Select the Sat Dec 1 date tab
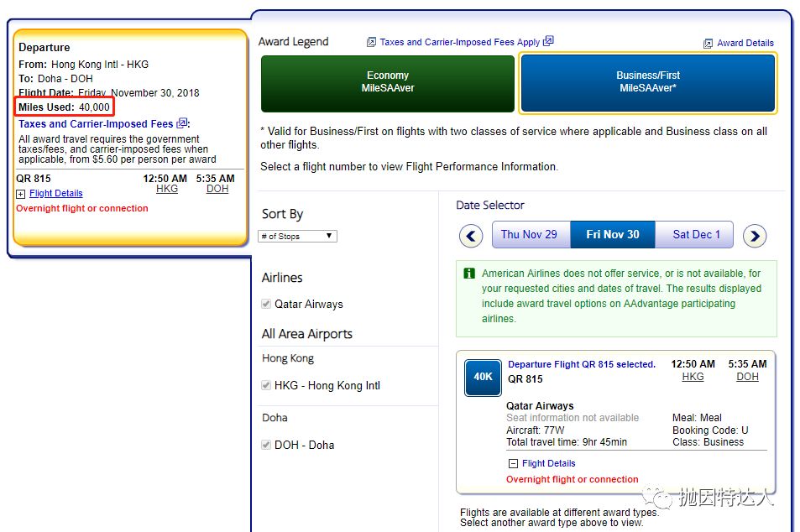Screen dimensions: 800x532 pyautogui.click(x=694, y=235)
